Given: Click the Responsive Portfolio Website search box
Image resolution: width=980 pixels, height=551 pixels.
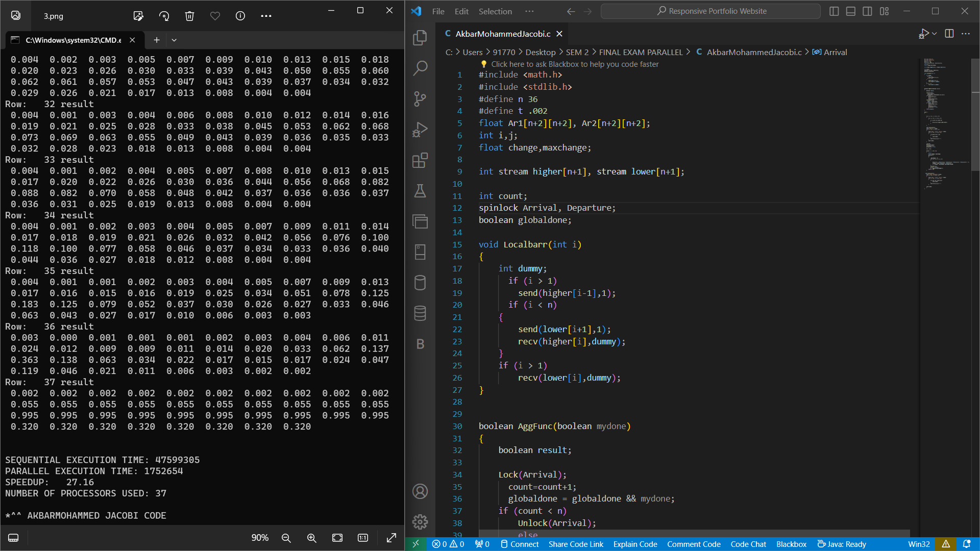Looking at the screenshot, I should click(710, 11).
